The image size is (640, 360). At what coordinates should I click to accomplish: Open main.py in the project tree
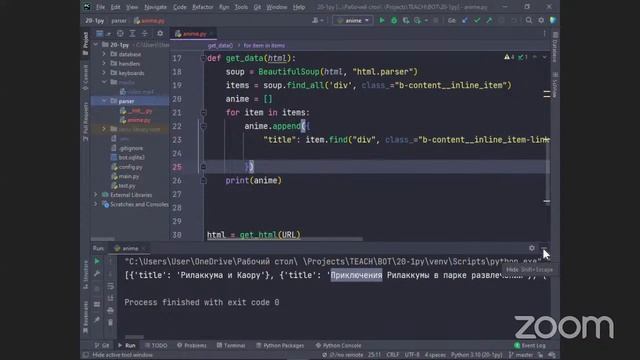pos(129,176)
